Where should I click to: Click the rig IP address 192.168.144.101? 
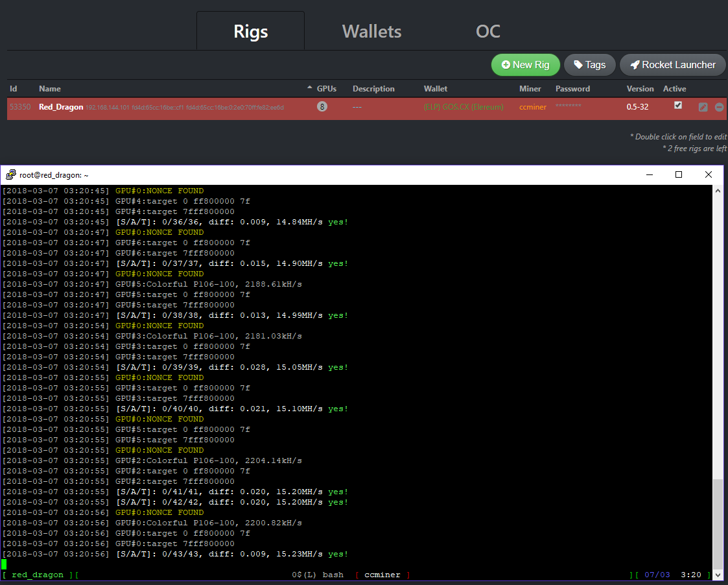[107, 107]
